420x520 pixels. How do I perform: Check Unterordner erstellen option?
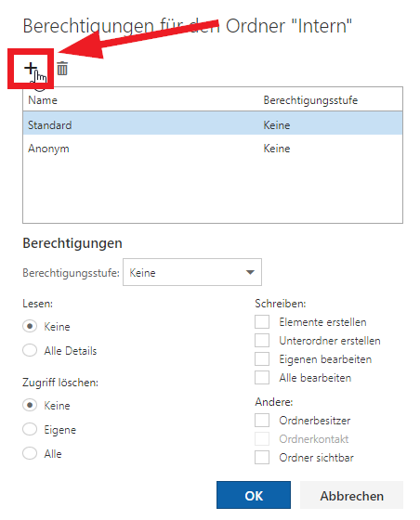(262, 340)
